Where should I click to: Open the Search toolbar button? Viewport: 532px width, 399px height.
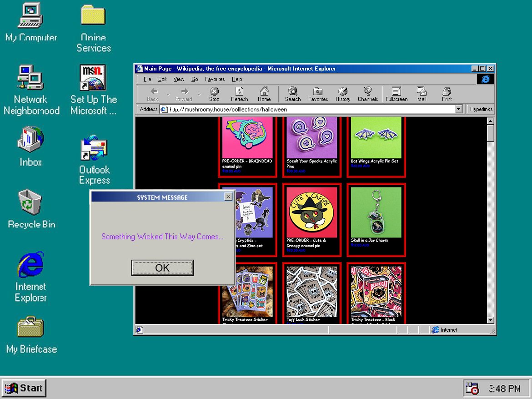(x=293, y=94)
